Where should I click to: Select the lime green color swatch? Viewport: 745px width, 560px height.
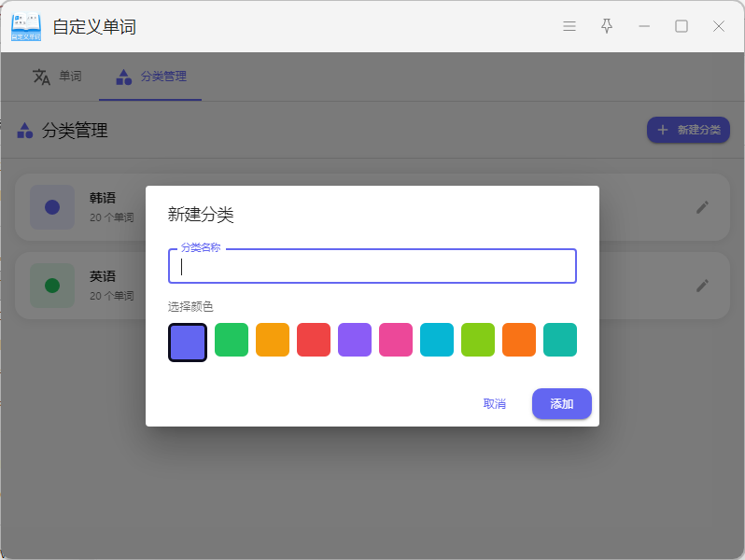point(478,340)
